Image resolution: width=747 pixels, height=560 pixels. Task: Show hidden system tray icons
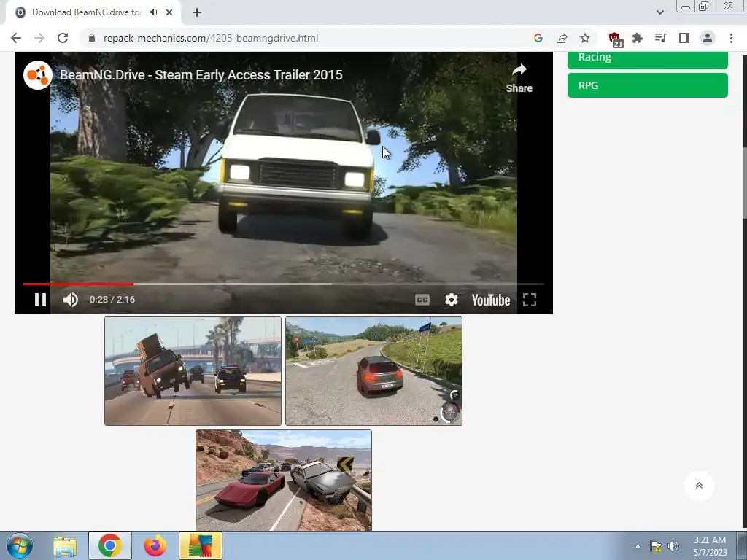tap(638, 546)
